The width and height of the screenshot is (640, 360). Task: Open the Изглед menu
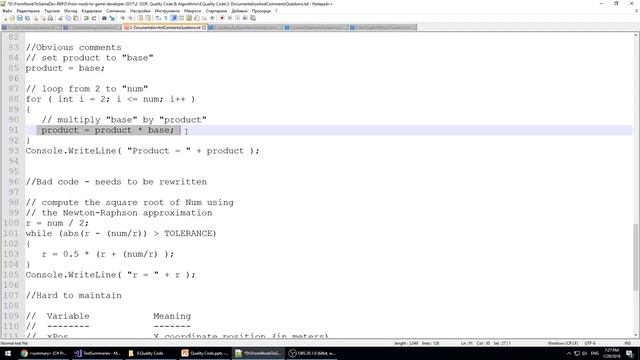(71, 11)
